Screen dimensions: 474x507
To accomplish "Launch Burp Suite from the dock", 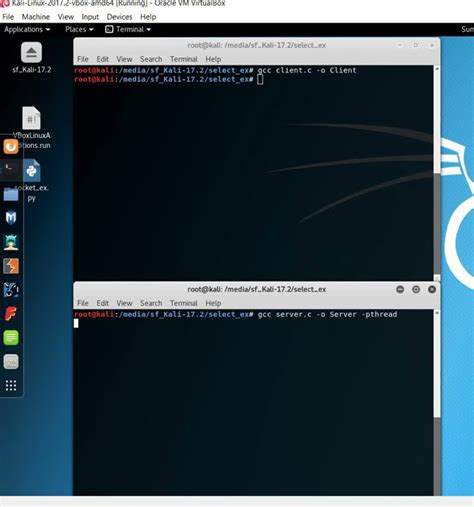I will pos(11,266).
